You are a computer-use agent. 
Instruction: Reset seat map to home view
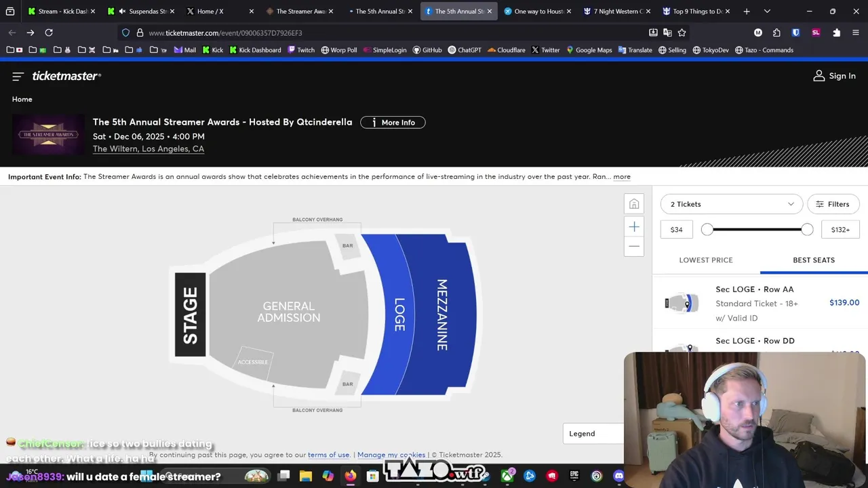634,204
